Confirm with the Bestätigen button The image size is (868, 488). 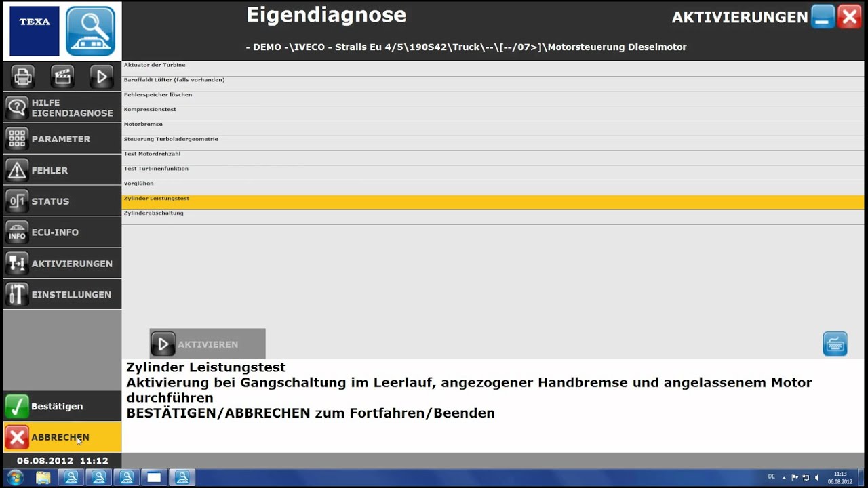point(62,406)
